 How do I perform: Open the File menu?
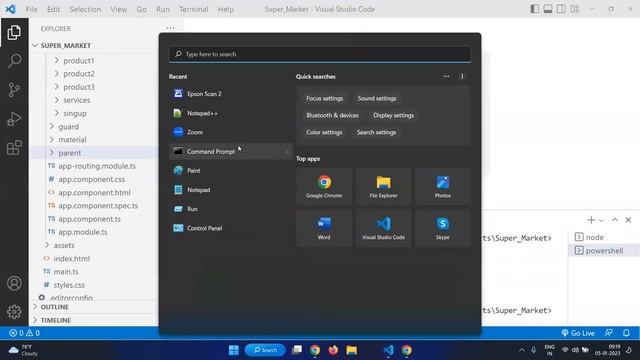[x=31, y=9]
